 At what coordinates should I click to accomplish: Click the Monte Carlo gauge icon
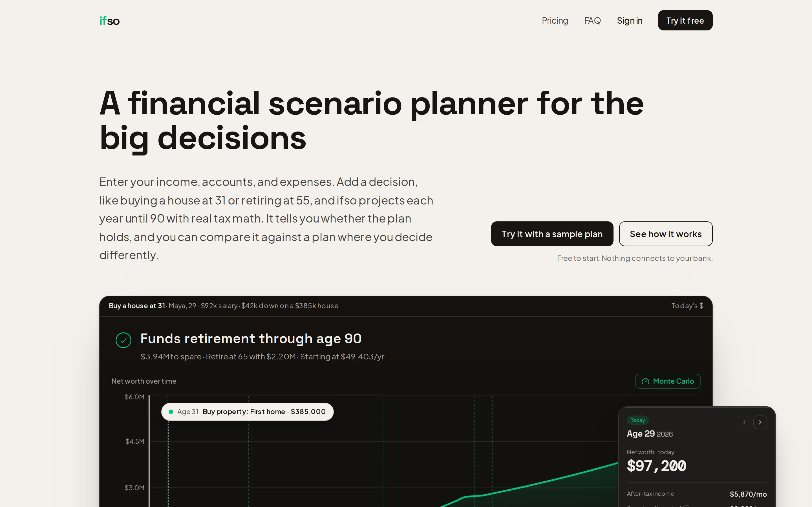click(x=645, y=381)
